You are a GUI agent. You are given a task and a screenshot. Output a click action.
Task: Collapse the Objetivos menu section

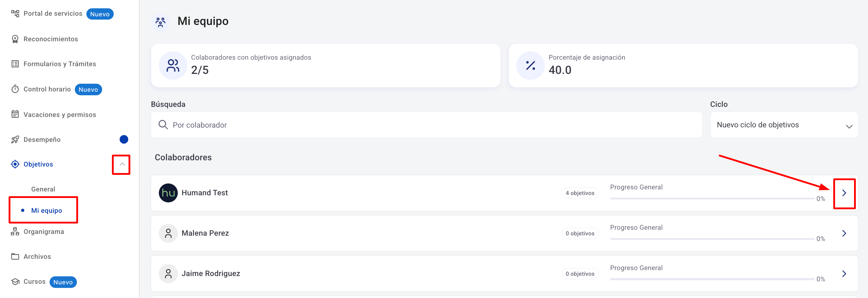click(122, 164)
